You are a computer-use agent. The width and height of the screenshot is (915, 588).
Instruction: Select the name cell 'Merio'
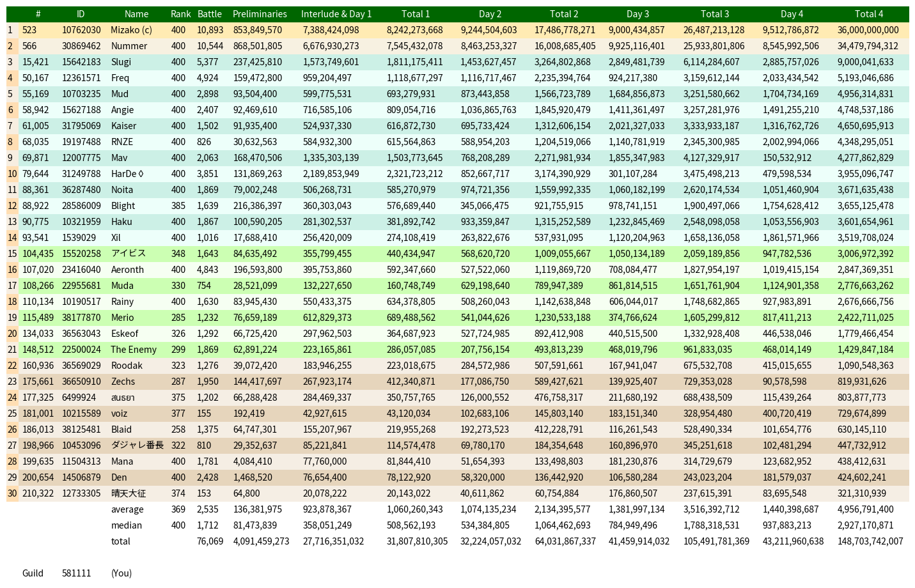point(122,318)
